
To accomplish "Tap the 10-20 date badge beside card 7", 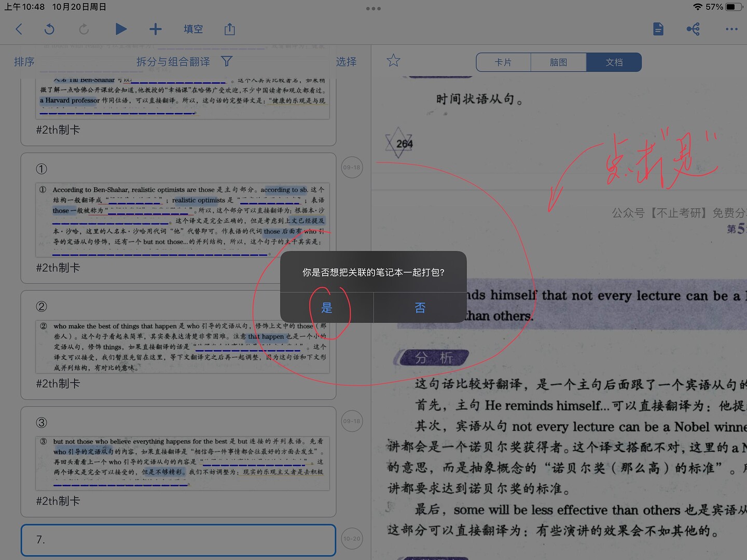I will 352,539.
